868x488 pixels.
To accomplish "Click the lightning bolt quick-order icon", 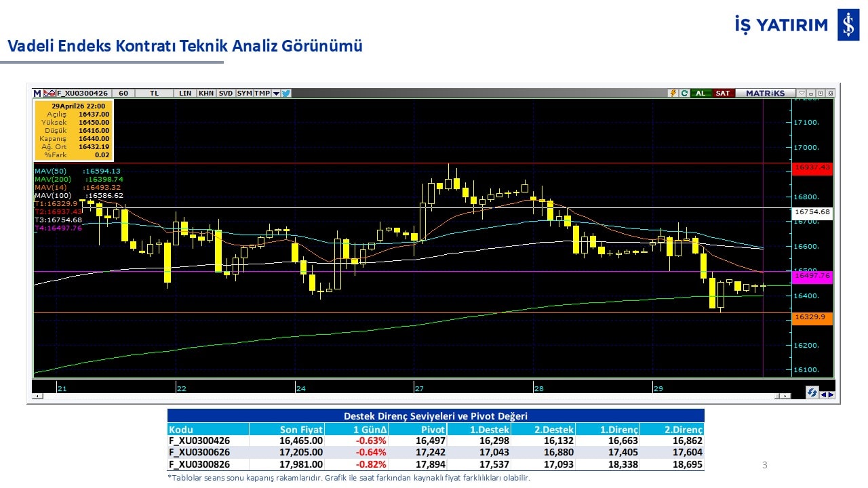I will click(673, 93).
